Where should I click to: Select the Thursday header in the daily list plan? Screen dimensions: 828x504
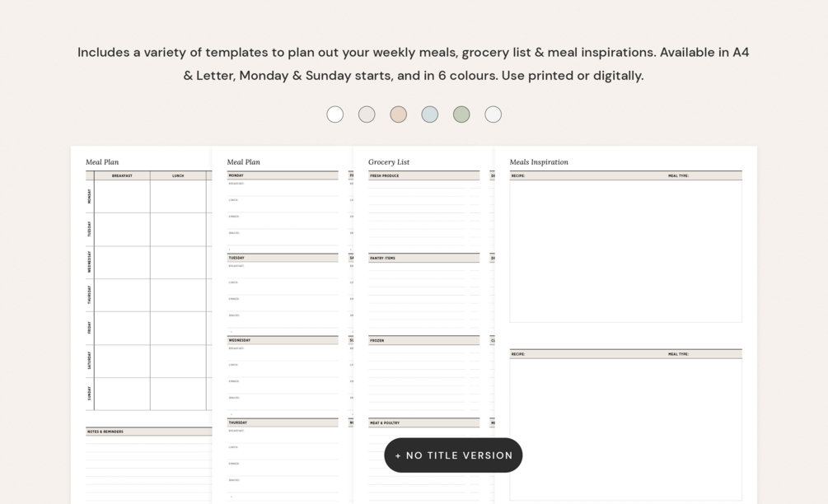pyautogui.click(x=238, y=422)
